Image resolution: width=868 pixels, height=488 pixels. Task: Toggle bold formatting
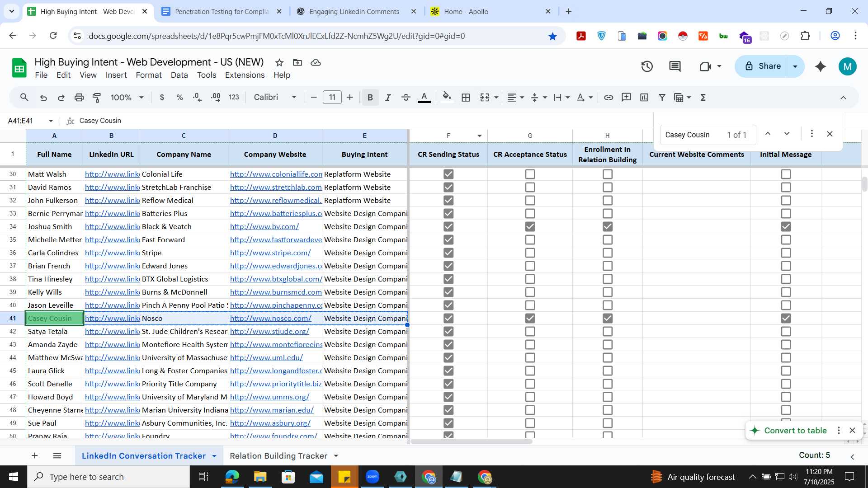370,97
